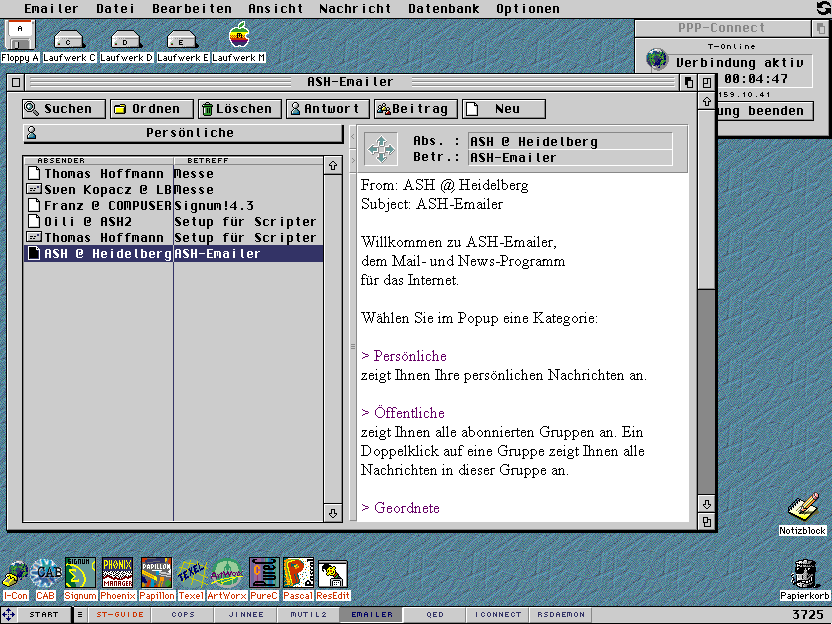Open the Emailer menu
This screenshot has width=832, height=624.
[51, 8]
